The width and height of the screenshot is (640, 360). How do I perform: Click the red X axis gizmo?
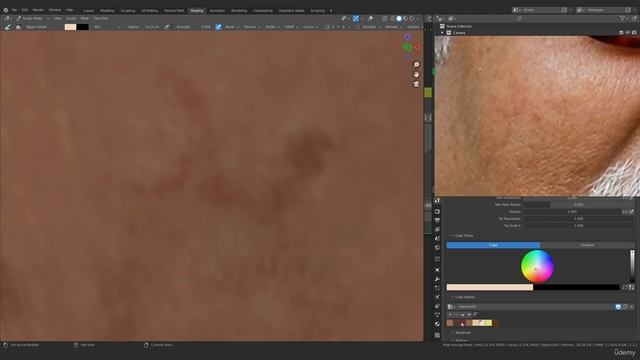point(417,47)
